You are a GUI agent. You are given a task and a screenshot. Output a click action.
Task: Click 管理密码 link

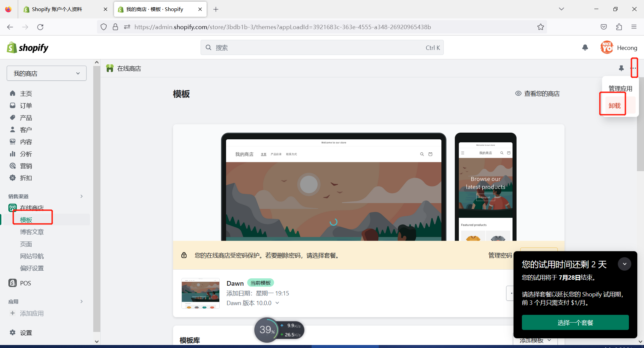click(500, 255)
